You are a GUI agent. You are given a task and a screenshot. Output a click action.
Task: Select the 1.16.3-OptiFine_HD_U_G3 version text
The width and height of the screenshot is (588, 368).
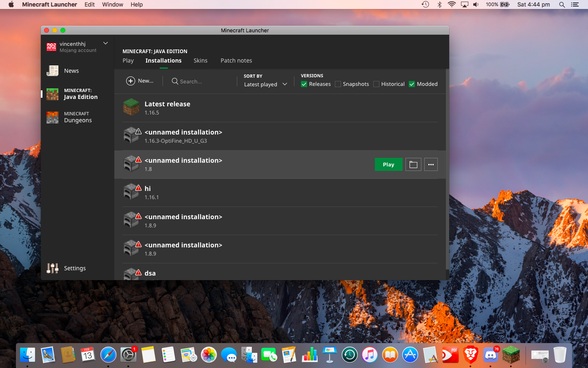(x=176, y=141)
